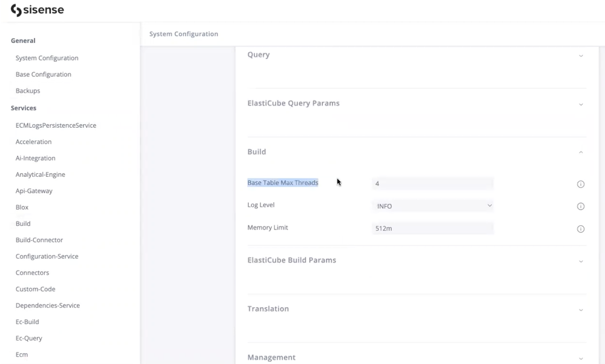Expand ElastiCube Query Params section

(581, 104)
